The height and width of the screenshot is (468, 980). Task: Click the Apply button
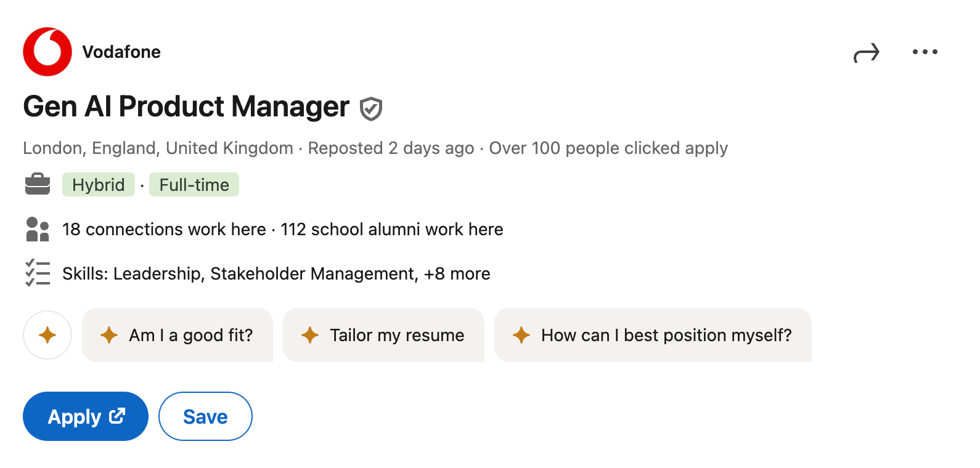85,416
